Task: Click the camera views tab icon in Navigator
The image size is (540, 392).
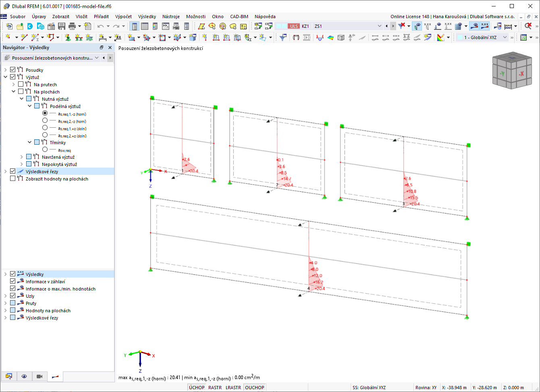Action: coord(39,376)
